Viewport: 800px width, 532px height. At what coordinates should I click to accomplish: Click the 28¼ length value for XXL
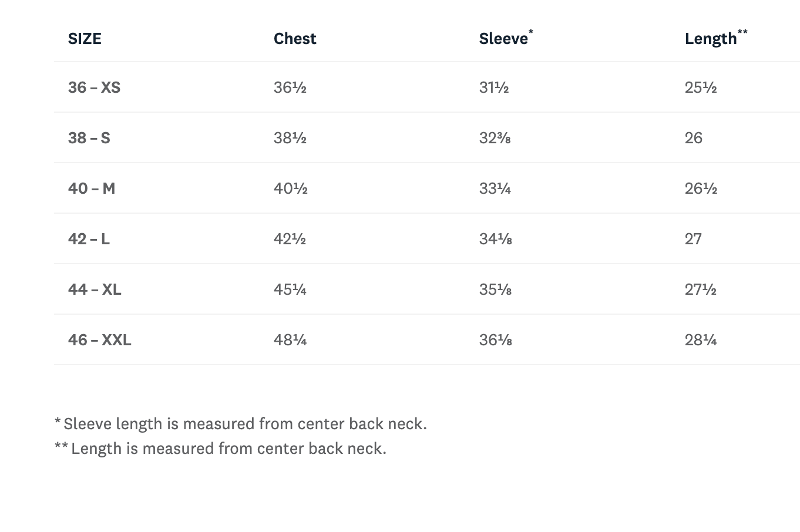tap(701, 340)
